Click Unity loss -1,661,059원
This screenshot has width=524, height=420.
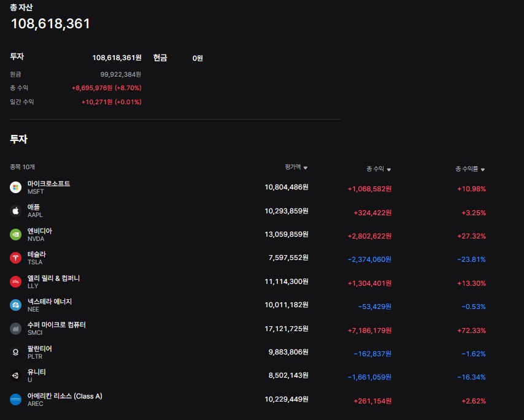coord(369,377)
